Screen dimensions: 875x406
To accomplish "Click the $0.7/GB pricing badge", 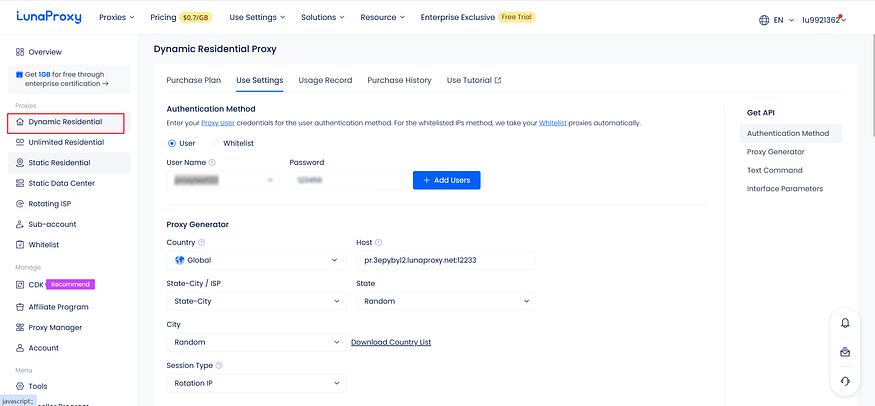I will pos(195,17).
